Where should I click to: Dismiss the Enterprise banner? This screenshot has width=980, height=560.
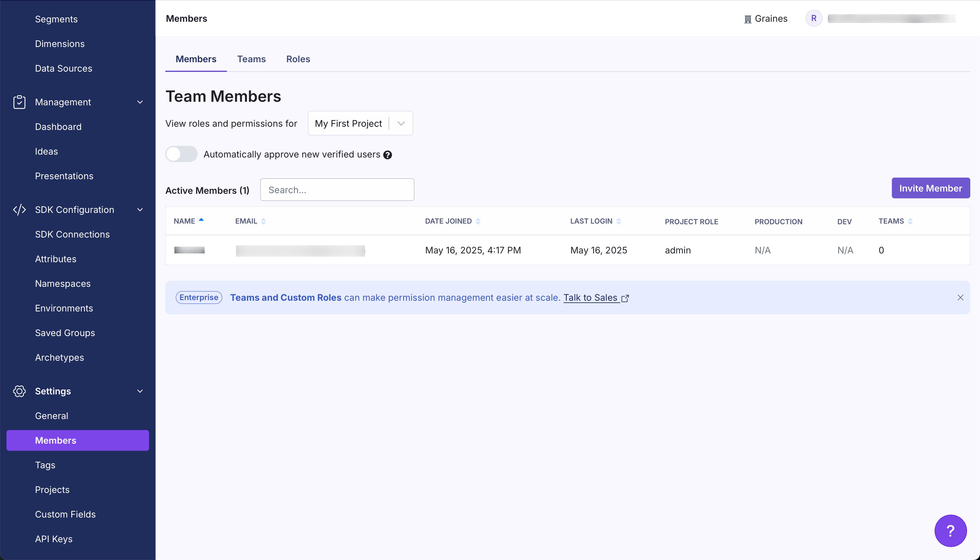click(x=960, y=298)
